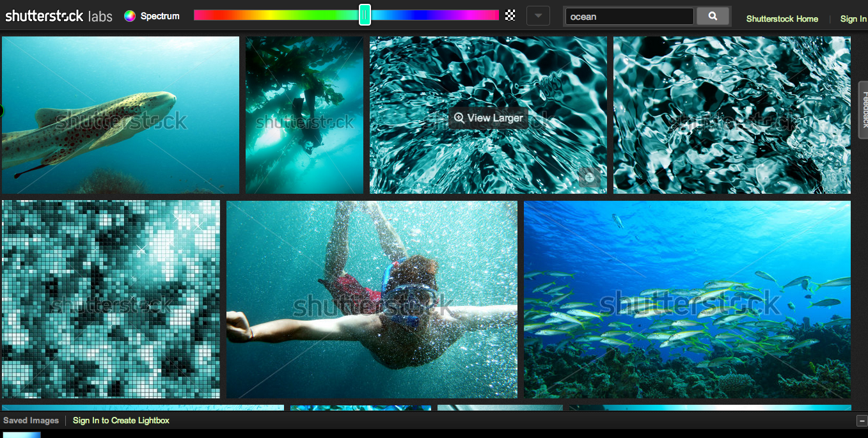
Task: Open the Shutterstock Home link
Action: (782, 19)
